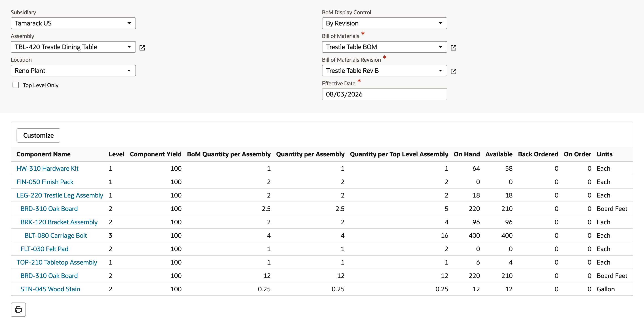This screenshot has height=328, width=644.
Task: Click the BoM Quantity per Assembly header
Action: coord(229,154)
